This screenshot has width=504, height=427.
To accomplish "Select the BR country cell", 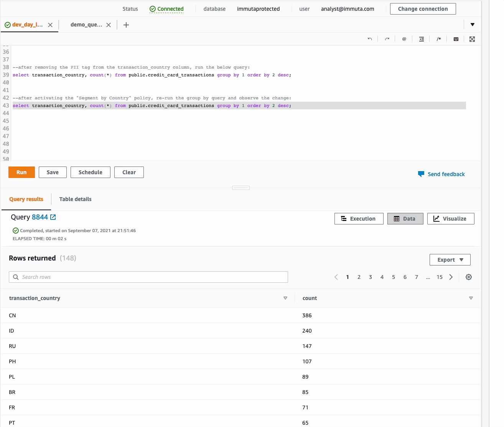I will pos(12,392).
